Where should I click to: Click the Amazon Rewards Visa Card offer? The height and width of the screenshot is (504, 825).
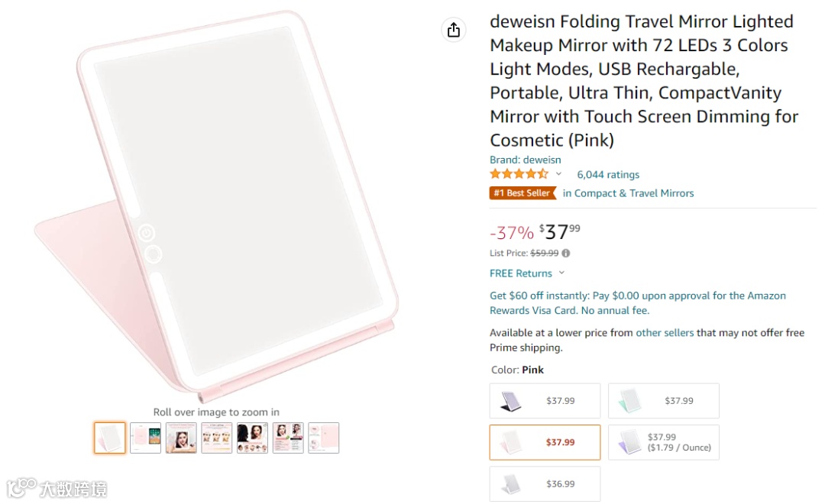tap(637, 303)
